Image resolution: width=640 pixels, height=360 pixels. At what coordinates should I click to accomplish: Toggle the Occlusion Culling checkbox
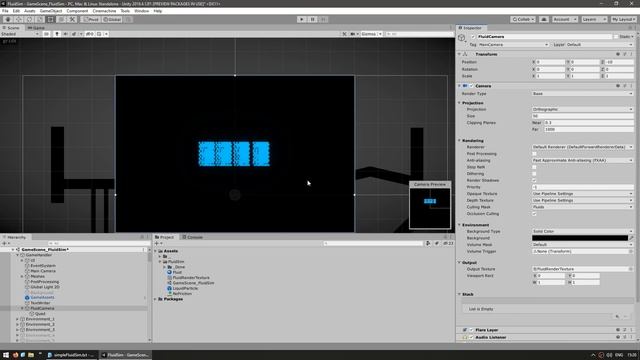pyautogui.click(x=534, y=214)
